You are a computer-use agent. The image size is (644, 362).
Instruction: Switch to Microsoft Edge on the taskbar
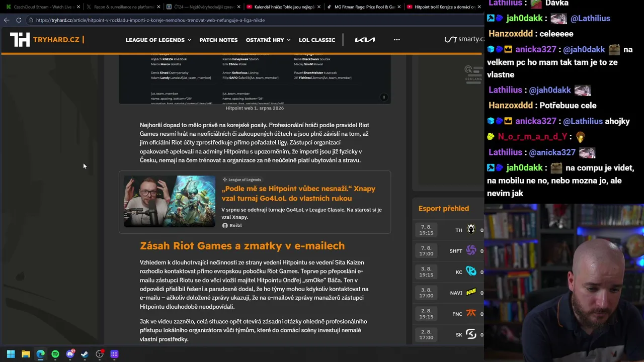click(x=41, y=354)
